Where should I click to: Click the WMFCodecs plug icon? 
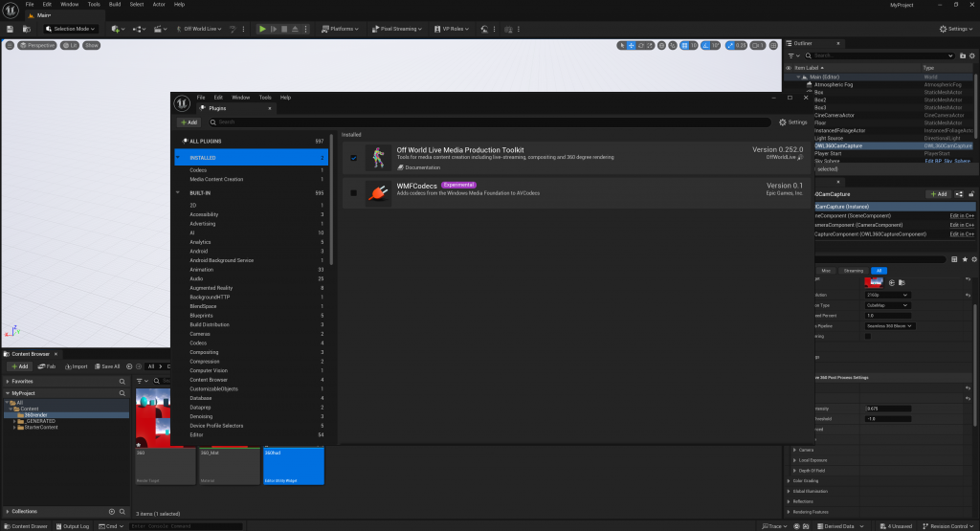point(378,193)
